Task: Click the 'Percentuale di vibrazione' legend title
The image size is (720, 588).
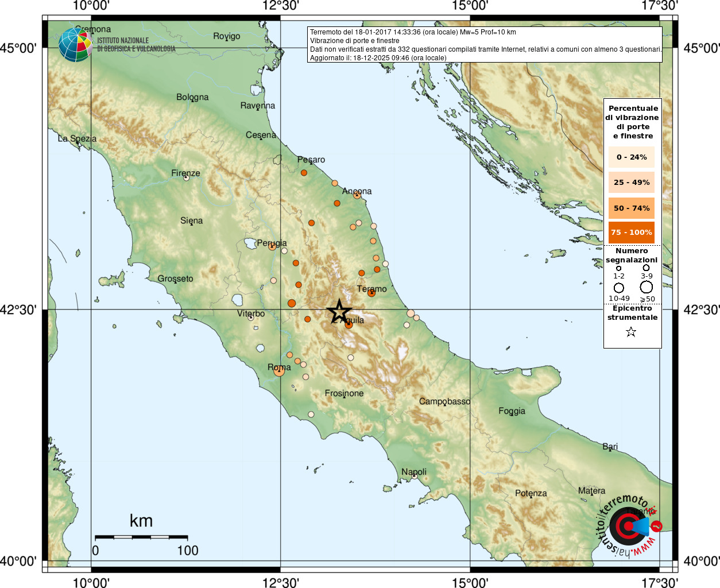Action: point(632,122)
